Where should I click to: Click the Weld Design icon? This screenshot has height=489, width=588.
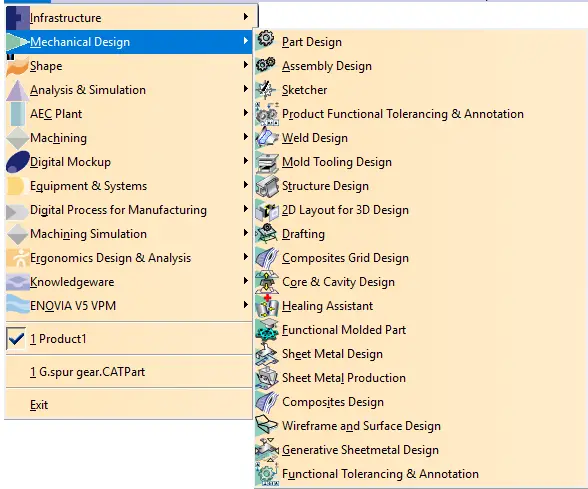click(267, 137)
